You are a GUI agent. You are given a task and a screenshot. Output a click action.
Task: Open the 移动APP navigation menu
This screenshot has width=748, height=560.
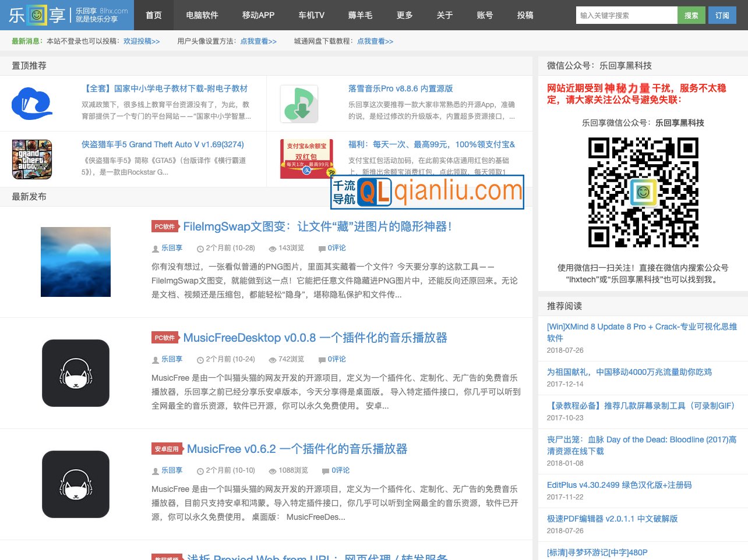click(258, 15)
